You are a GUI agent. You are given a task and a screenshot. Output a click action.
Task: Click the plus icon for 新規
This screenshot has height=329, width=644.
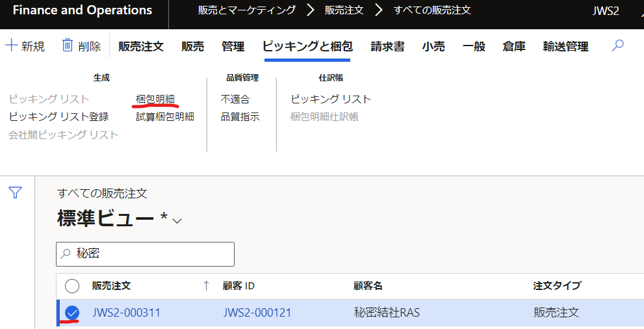(11, 45)
